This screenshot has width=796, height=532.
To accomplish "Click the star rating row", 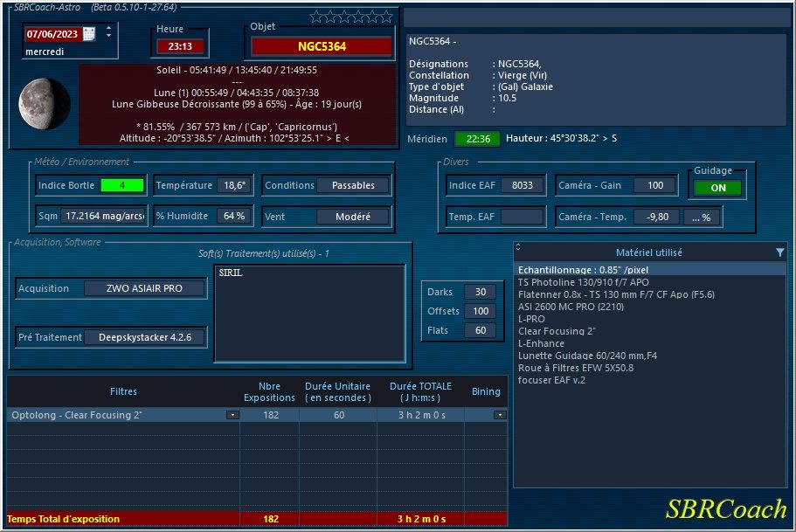I will click(350, 17).
